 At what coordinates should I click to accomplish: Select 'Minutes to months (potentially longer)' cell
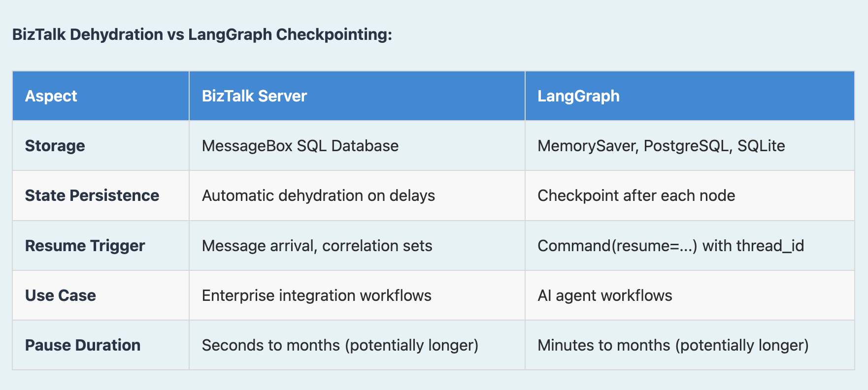click(690, 345)
